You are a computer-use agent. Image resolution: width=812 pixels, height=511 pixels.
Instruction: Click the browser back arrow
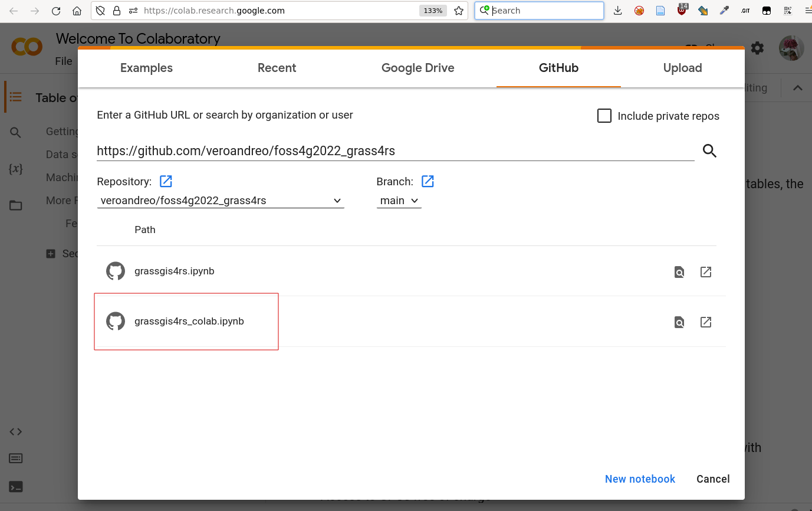pos(14,11)
